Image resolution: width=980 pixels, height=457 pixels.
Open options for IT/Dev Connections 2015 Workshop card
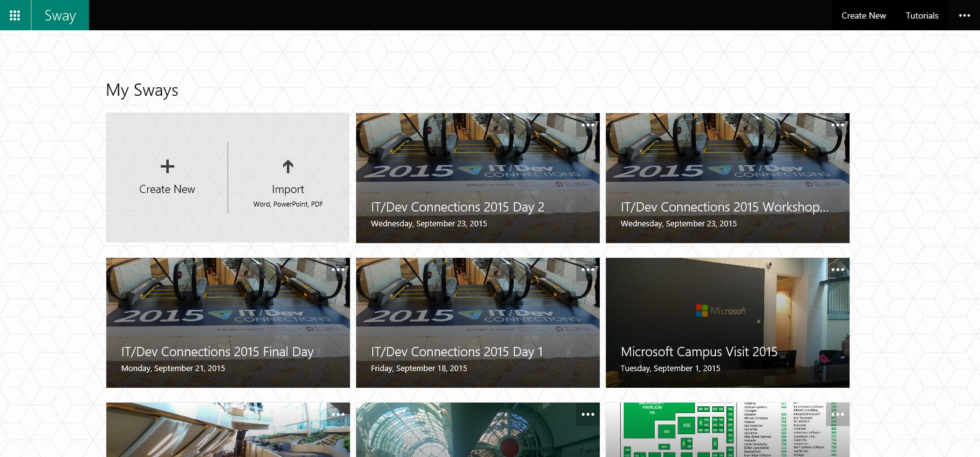[837, 125]
